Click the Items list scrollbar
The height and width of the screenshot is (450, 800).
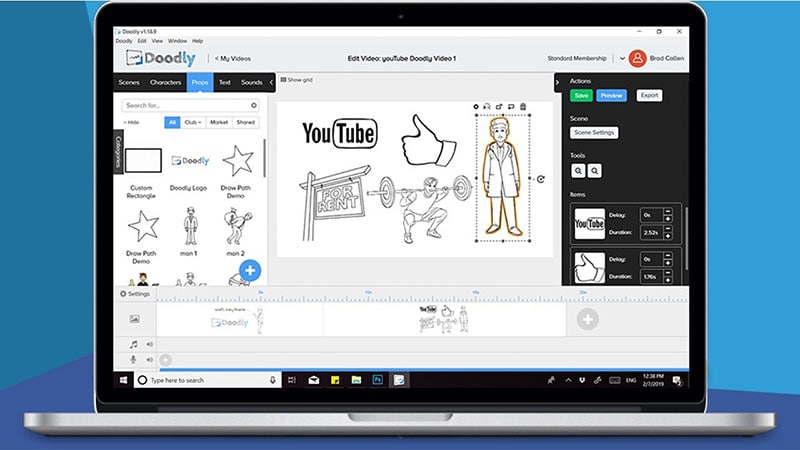click(x=686, y=238)
